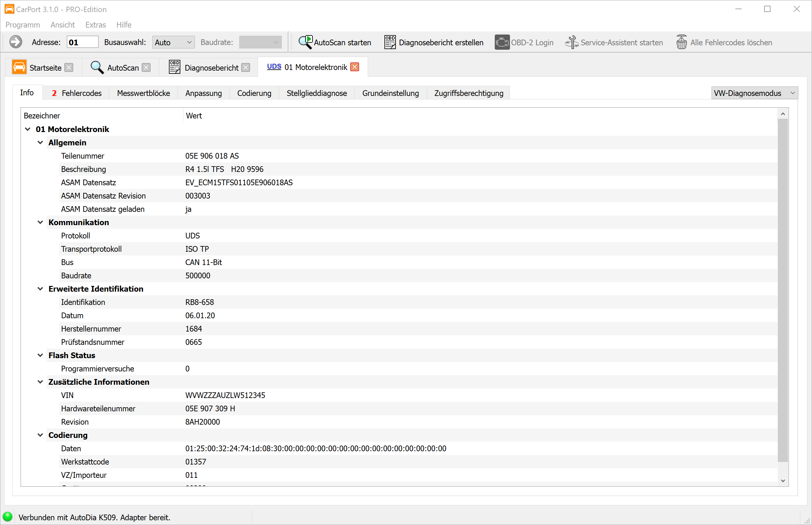Open OBD-2 Login engine icon
812x525 pixels.
tap(502, 42)
